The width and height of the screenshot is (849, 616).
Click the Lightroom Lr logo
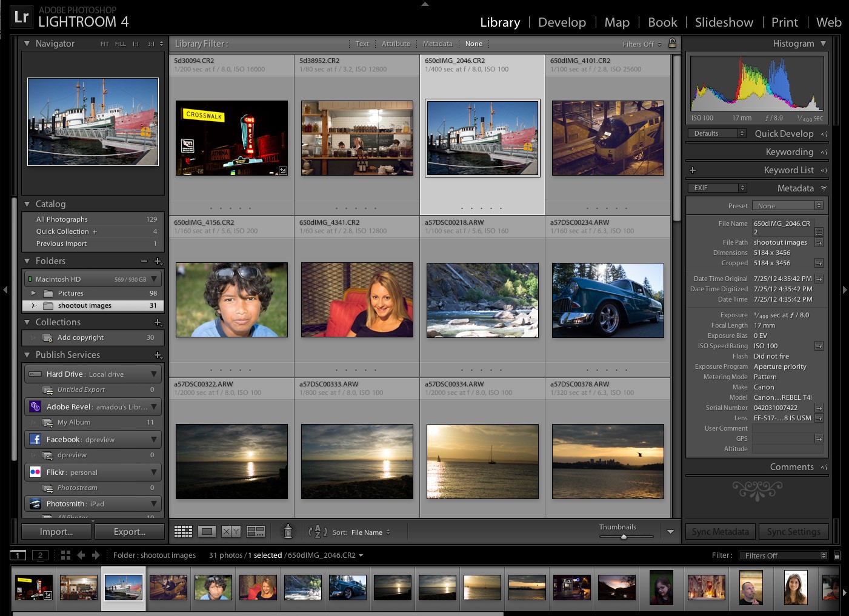coord(21,16)
